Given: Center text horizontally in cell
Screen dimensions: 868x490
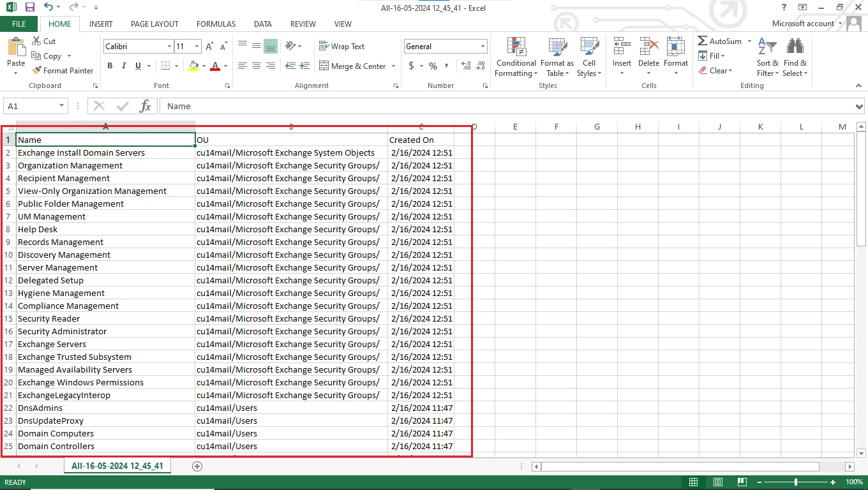Looking at the screenshot, I should coord(257,66).
